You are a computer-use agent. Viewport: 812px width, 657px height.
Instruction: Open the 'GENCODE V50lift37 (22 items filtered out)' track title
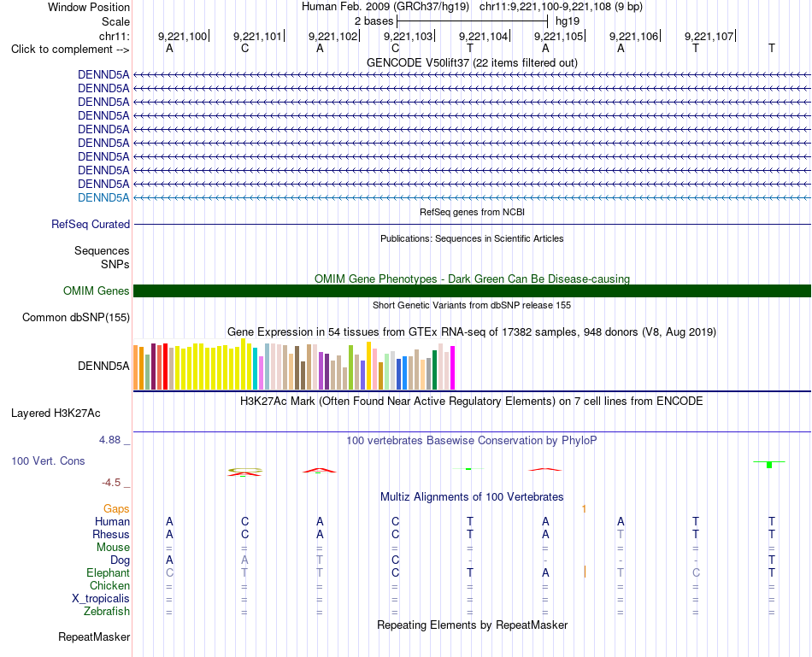coord(472,62)
